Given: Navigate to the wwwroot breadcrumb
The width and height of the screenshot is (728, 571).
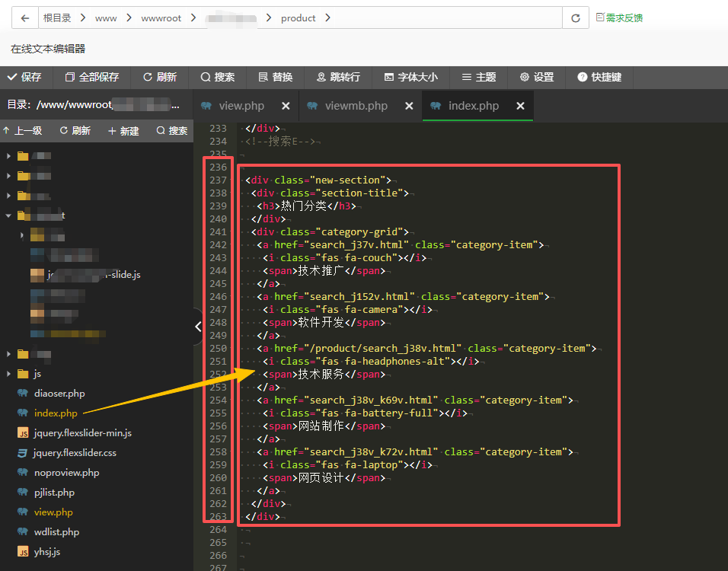Looking at the screenshot, I should [161, 18].
